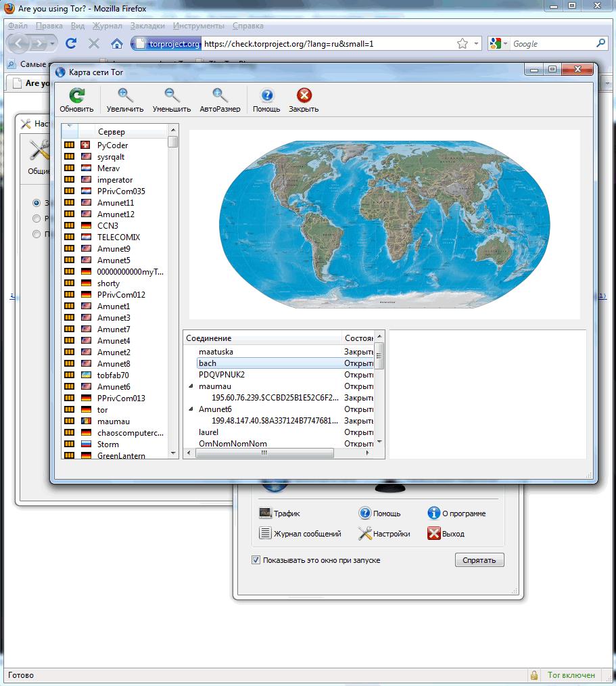
Task: Open Помощь in the Tor map toolbar
Action: tap(266, 95)
